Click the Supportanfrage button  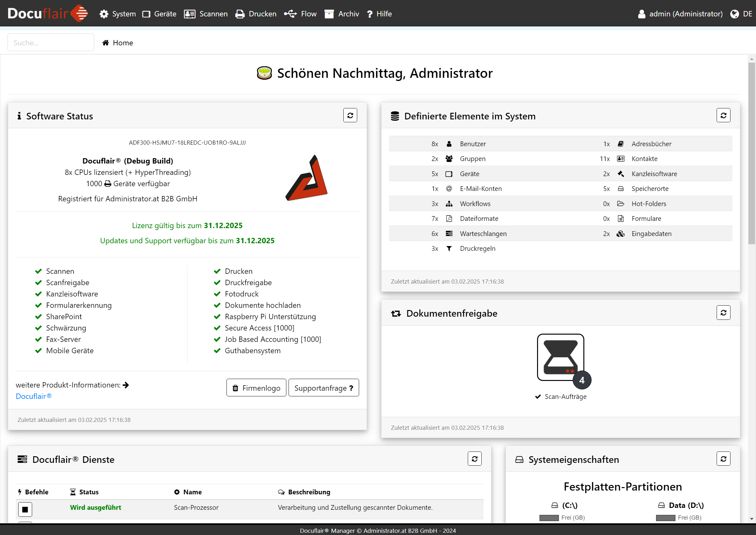pos(324,388)
